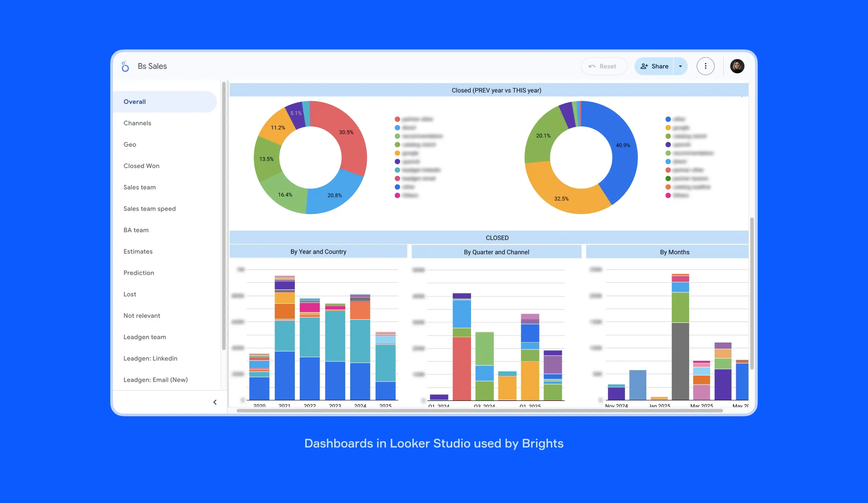Screen dimensions: 868x503
Task: Click the report's horizontal scrollbar
Action: [479, 410]
